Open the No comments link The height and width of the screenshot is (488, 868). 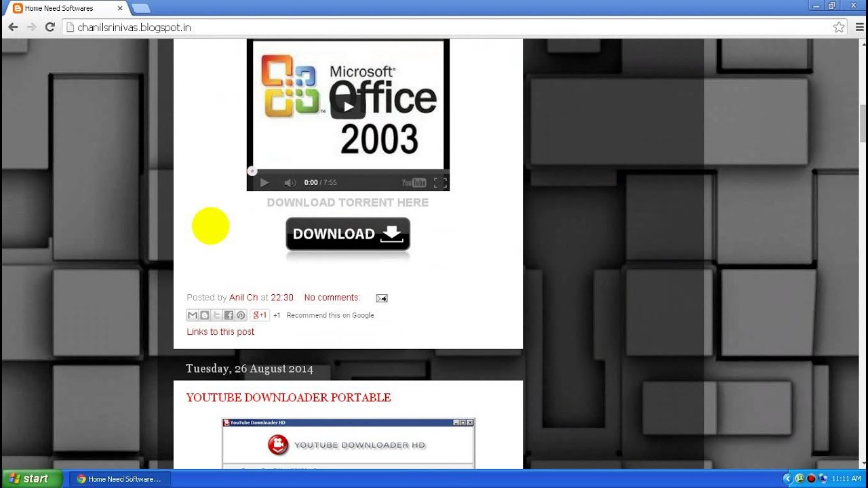click(332, 298)
